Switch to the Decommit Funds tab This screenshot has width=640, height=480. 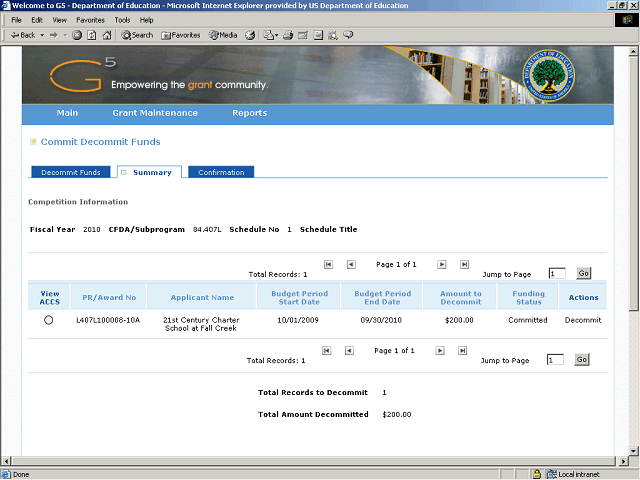click(71, 172)
